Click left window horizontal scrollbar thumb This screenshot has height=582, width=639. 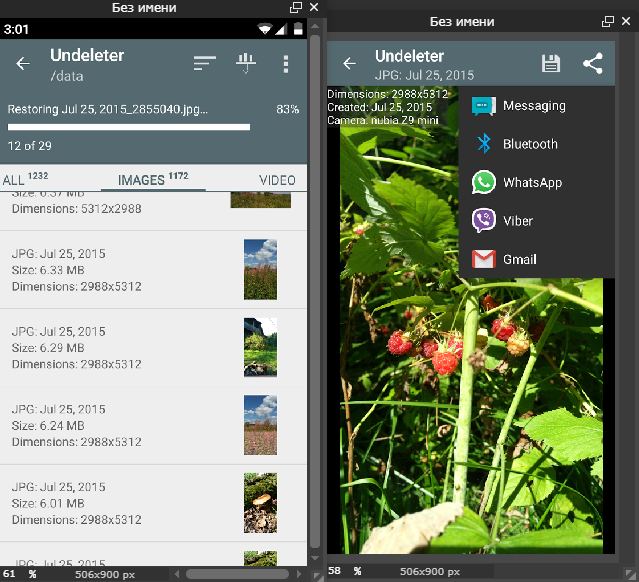[x=237, y=574]
